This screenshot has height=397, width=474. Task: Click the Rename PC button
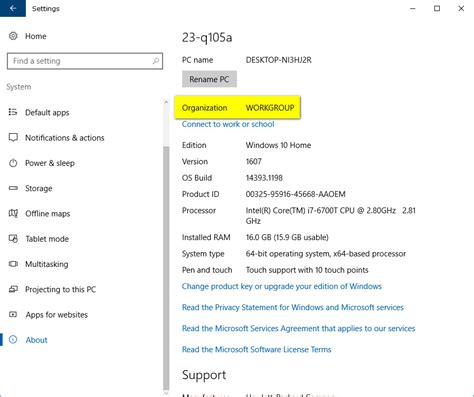coord(209,79)
